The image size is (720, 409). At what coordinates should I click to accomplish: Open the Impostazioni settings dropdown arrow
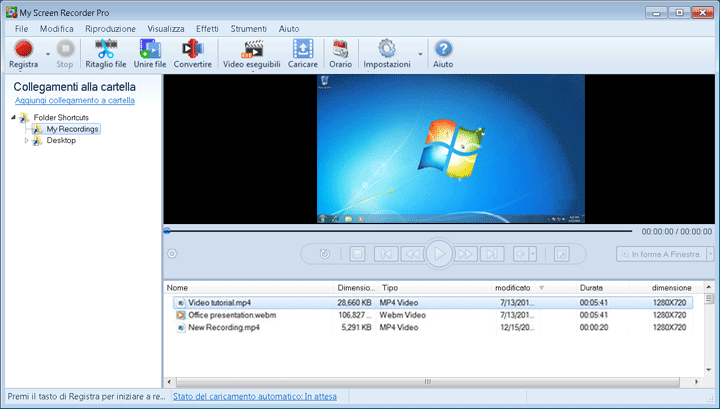click(420, 52)
